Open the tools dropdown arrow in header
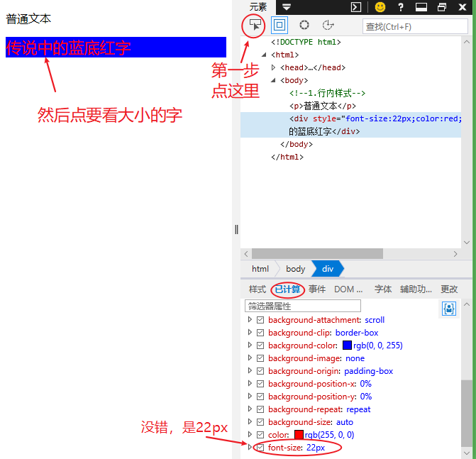The height and width of the screenshot is (459, 476). point(287,6)
